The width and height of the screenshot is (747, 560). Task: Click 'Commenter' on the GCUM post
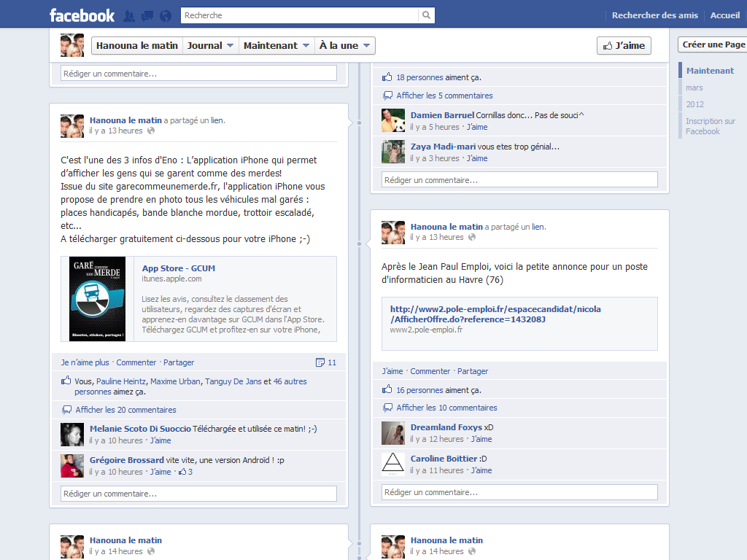pyautogui.click(x=136, y=362)
